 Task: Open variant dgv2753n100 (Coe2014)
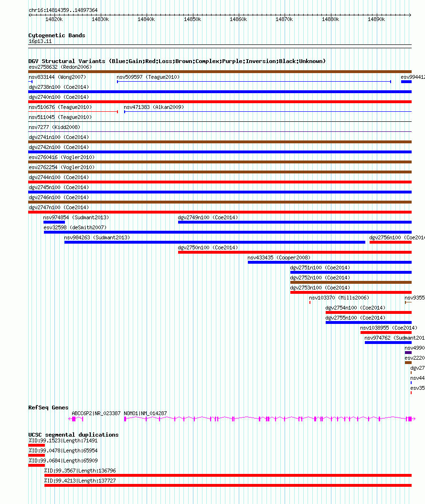point(320,288)
